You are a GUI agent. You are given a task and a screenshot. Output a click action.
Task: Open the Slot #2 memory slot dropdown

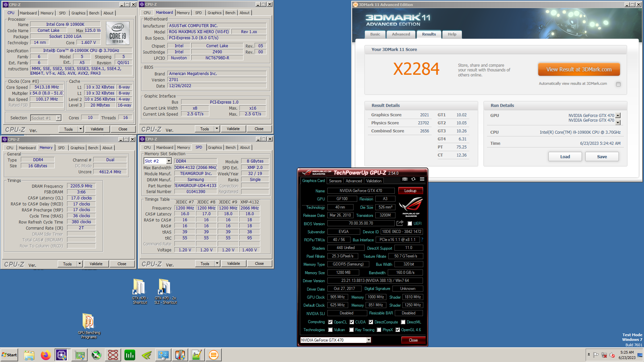click(169, 161)
